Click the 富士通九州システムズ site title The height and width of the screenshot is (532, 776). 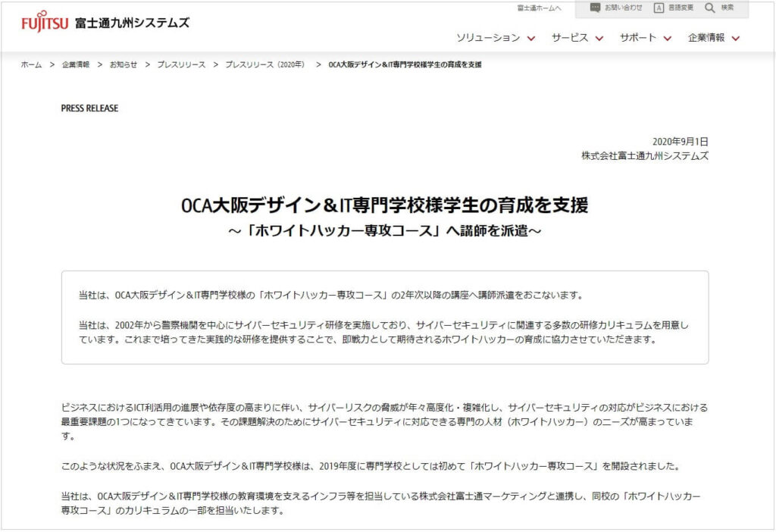[x=132, y=23]
